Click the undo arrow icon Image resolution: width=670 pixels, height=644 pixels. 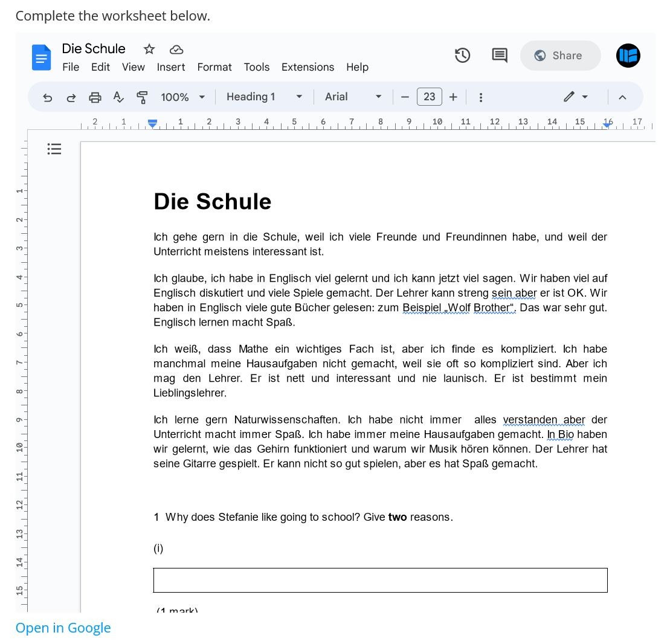tap(48, 97)
